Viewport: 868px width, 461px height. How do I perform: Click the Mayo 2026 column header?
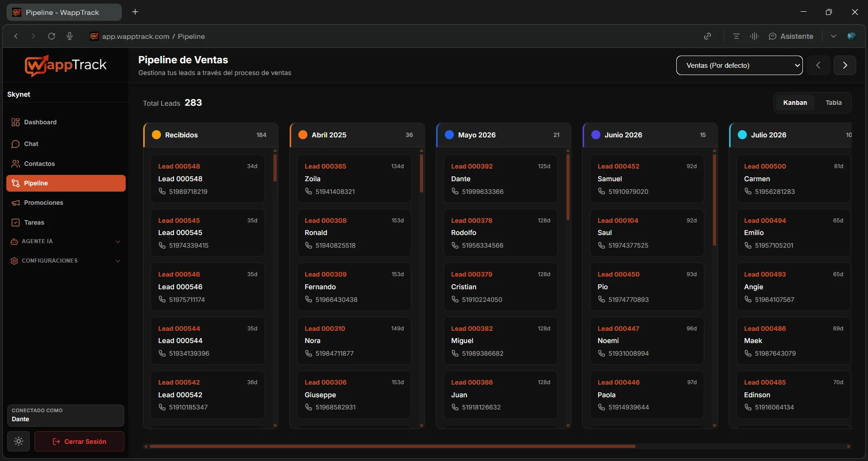tap(504, 135)
